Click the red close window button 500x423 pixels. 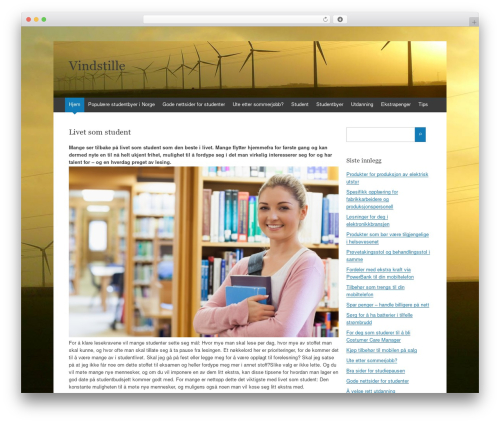(29, 20)
